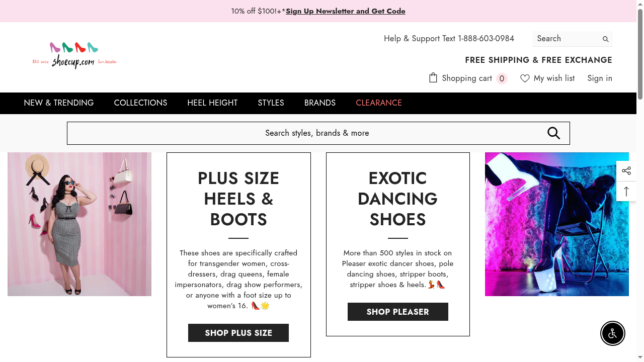Screen dimensions: 644x362
Task: Open the search using the magnifier icon in header
Action: tap(605, 39)
